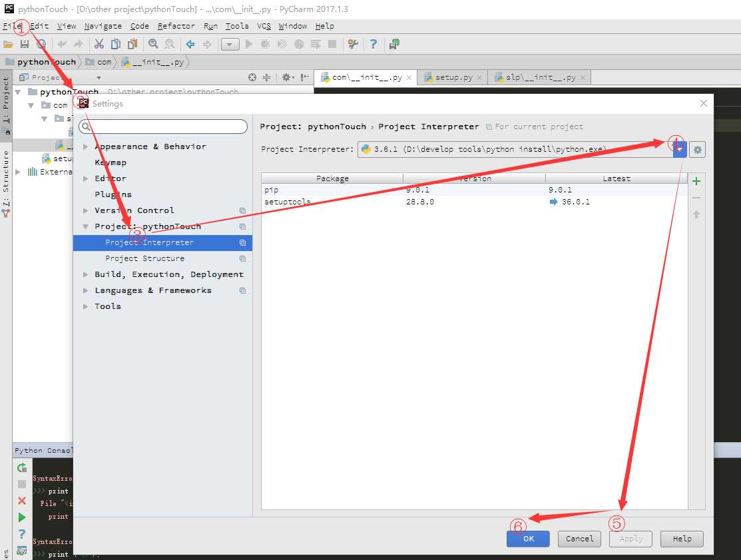Click the Open folder toolbar icon

pos(8,45)
